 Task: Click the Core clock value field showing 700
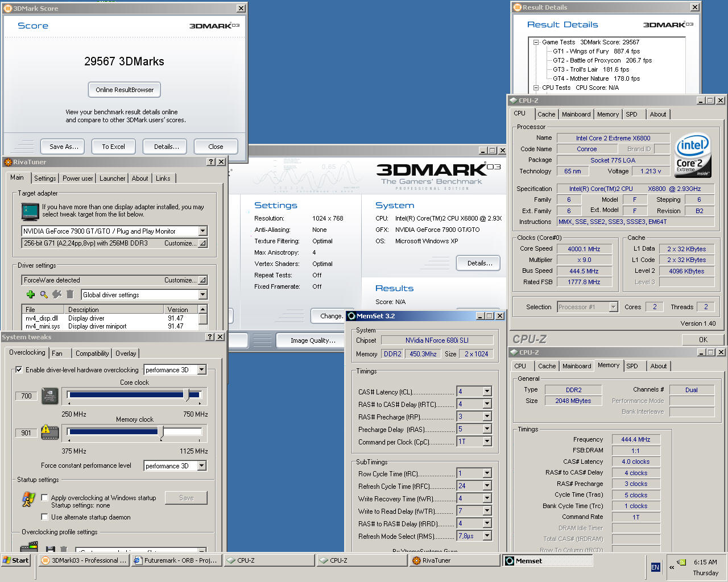point(27,396)
